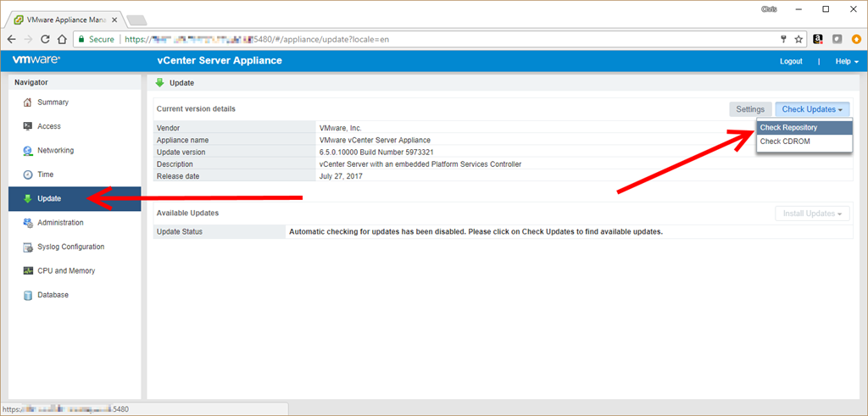Viewport: 868px width, 416px height.
Task: Click the Networking globe icon
Action: click(28, 151)
